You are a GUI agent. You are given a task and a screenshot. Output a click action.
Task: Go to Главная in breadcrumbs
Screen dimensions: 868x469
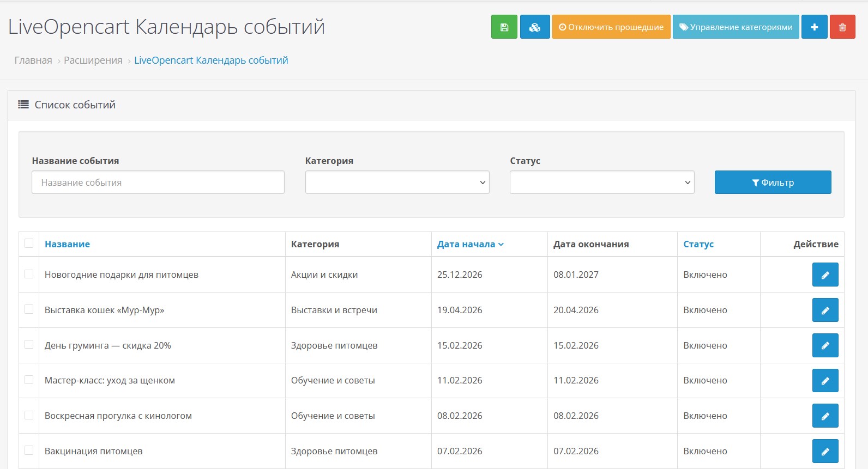[x=33, y=60]
